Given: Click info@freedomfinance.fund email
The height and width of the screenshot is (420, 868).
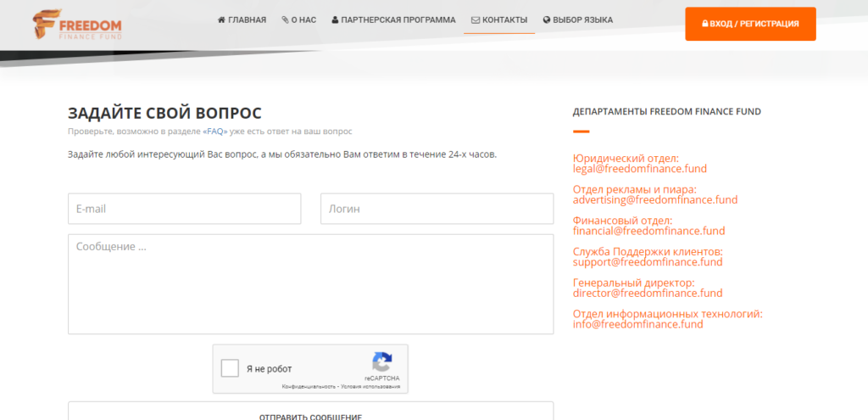Looking at the screenshot, I should pos(638,325).
